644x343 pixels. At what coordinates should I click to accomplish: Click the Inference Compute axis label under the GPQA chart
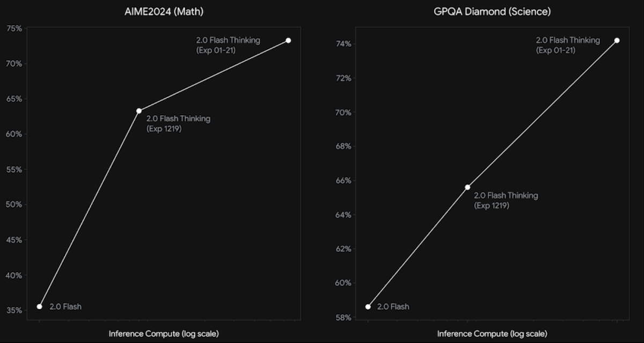pos(492,334)
